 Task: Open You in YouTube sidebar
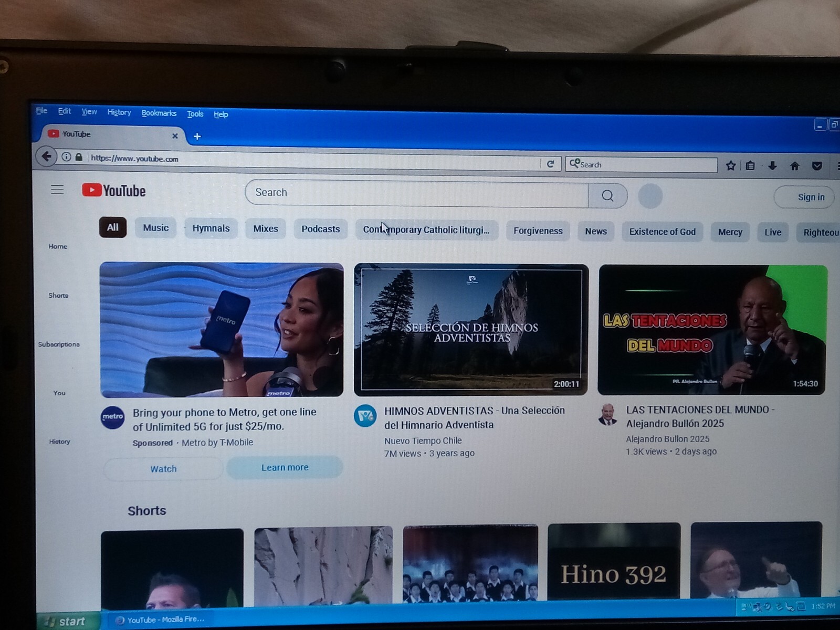(x=59, y=393)
